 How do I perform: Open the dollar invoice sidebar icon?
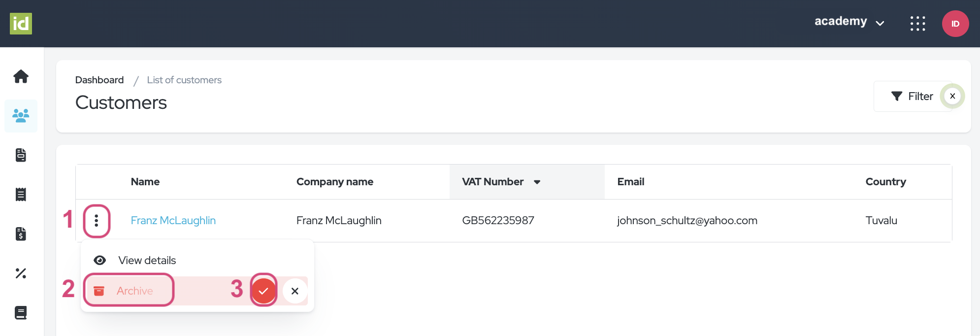pos(21,234)
